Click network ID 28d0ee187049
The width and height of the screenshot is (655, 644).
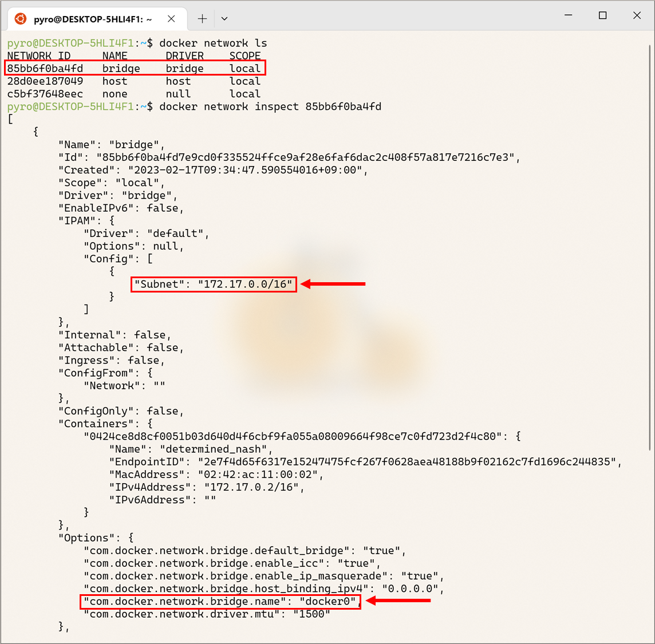[45, 81]
